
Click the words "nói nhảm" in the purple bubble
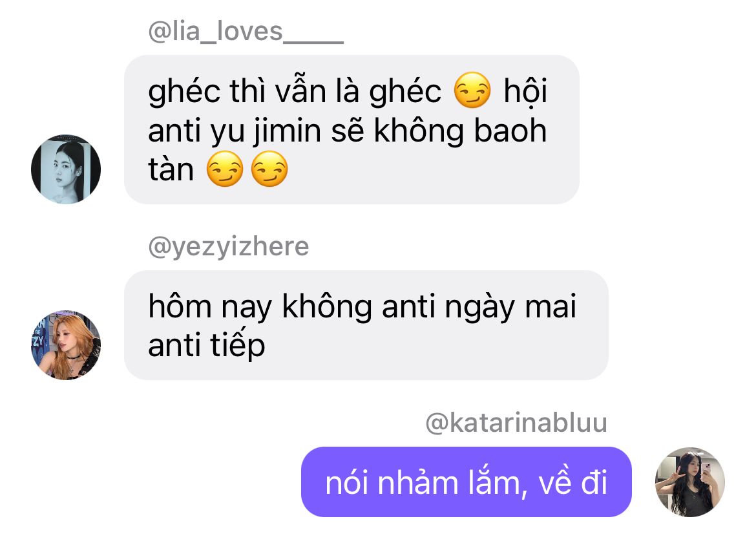(392, 483)
